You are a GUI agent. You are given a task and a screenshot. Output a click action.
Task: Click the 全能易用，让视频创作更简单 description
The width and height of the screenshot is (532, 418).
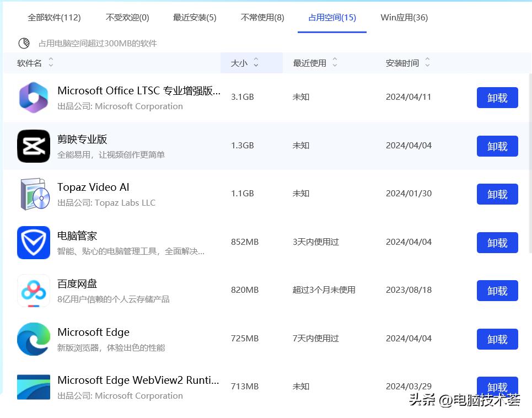111,155
